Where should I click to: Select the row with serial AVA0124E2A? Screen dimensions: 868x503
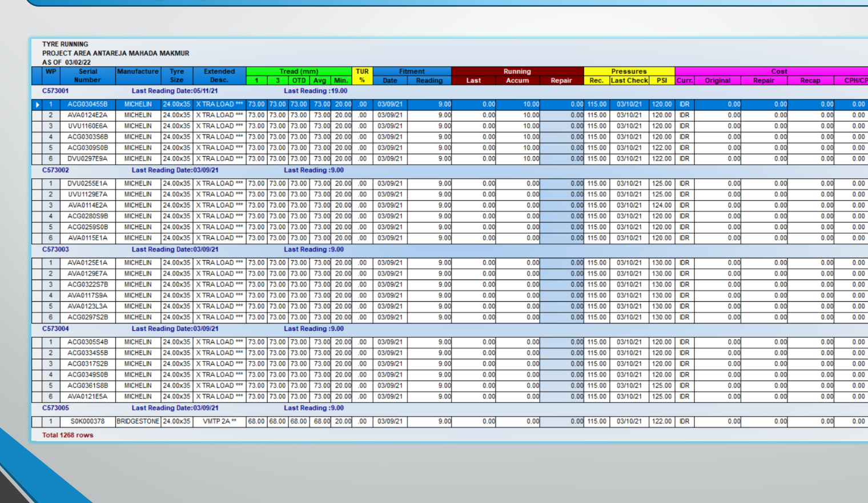pos(450,115)
